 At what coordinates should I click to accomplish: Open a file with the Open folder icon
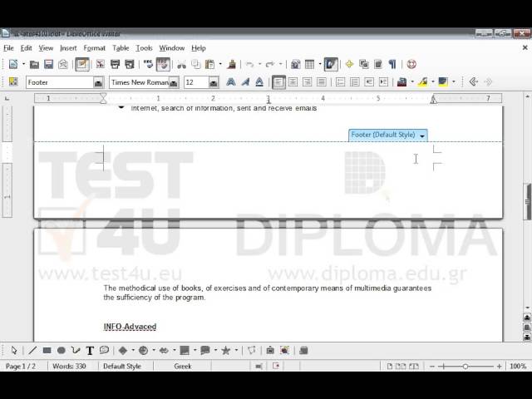coord(34,64)
